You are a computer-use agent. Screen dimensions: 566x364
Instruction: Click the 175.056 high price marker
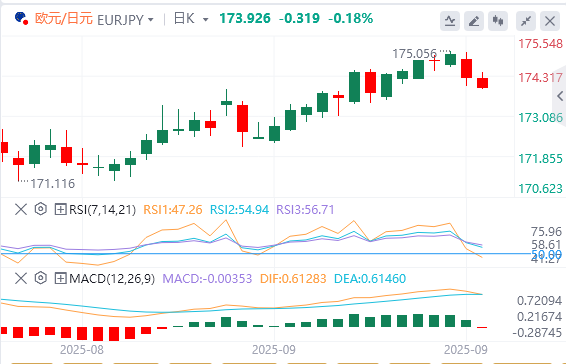click(x=414, y=54)
